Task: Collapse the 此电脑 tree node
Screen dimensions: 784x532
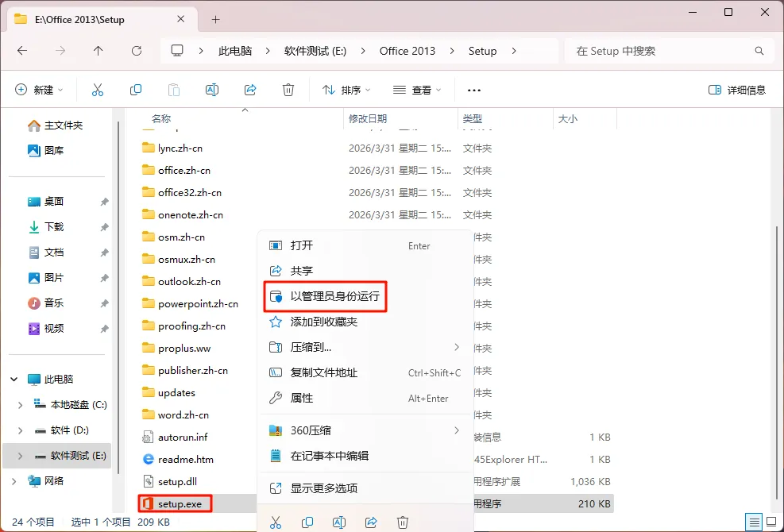Action: (14, 379)
